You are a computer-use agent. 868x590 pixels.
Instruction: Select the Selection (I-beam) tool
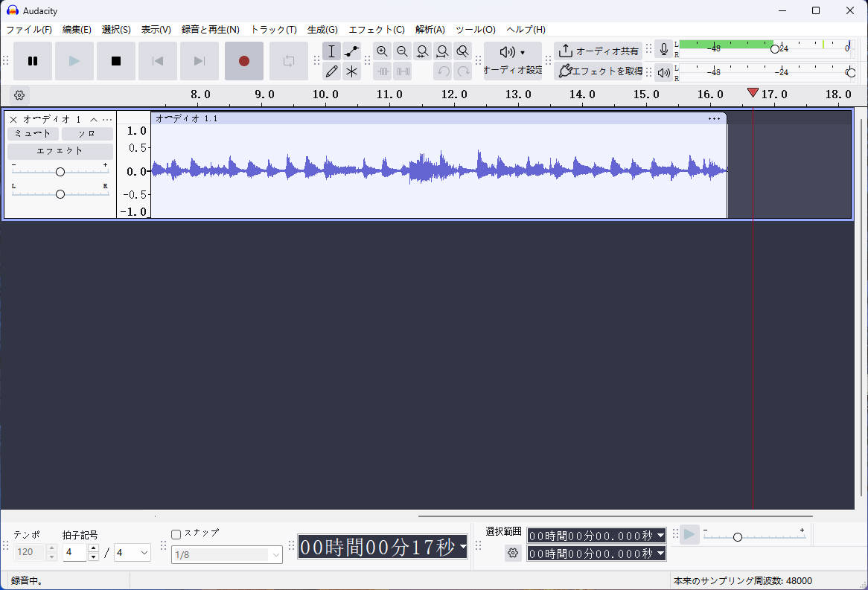pyautogui.click(x=331, y=51)
